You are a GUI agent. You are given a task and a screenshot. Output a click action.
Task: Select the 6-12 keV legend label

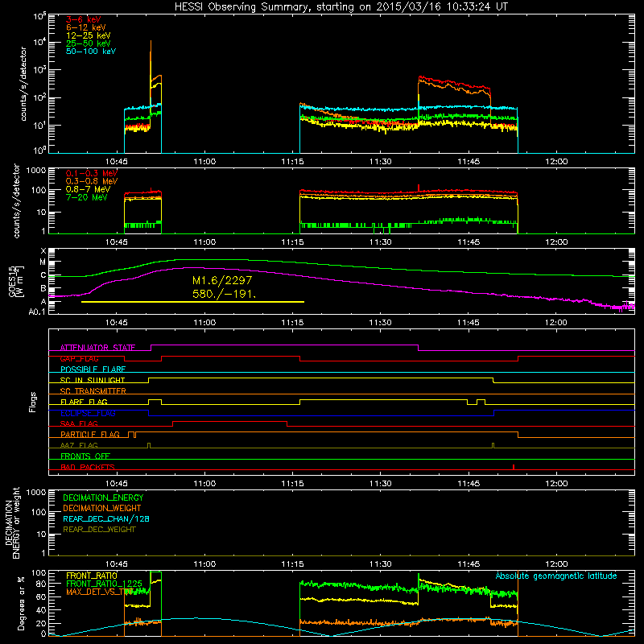click(86, 27)
